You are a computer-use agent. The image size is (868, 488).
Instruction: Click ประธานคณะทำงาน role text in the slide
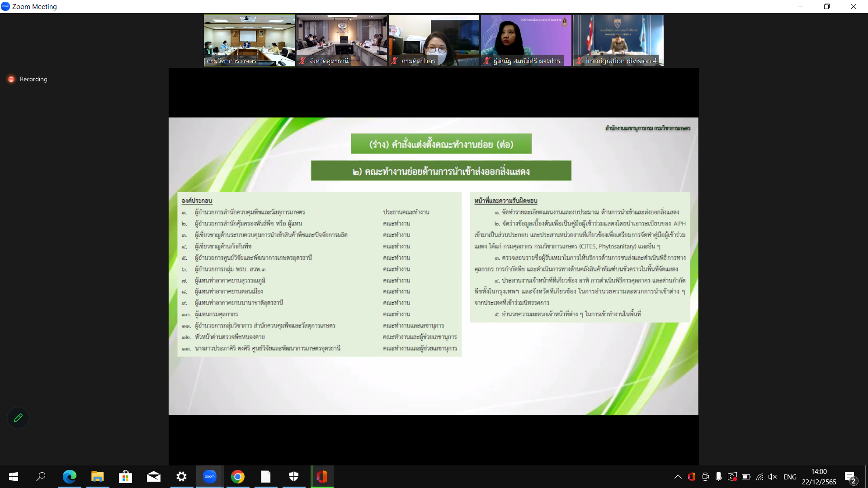pyautogui.click(x=406, y=212)
